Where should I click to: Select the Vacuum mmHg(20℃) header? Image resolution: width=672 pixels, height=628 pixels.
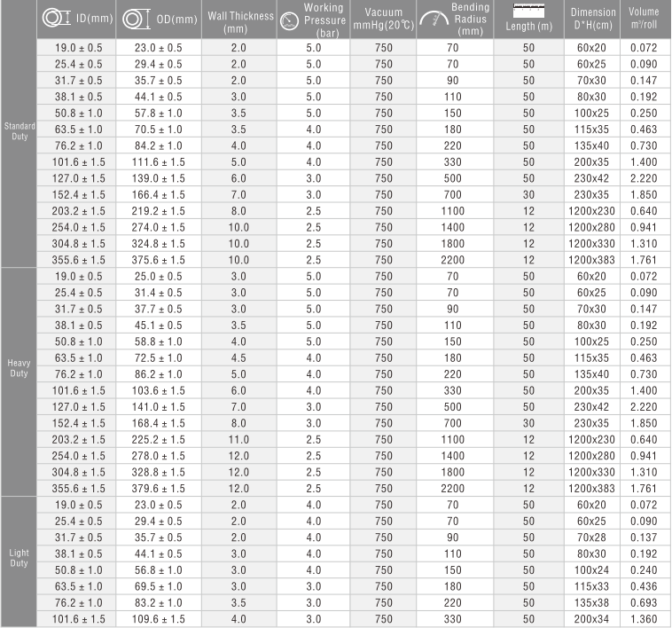point(384,19)
